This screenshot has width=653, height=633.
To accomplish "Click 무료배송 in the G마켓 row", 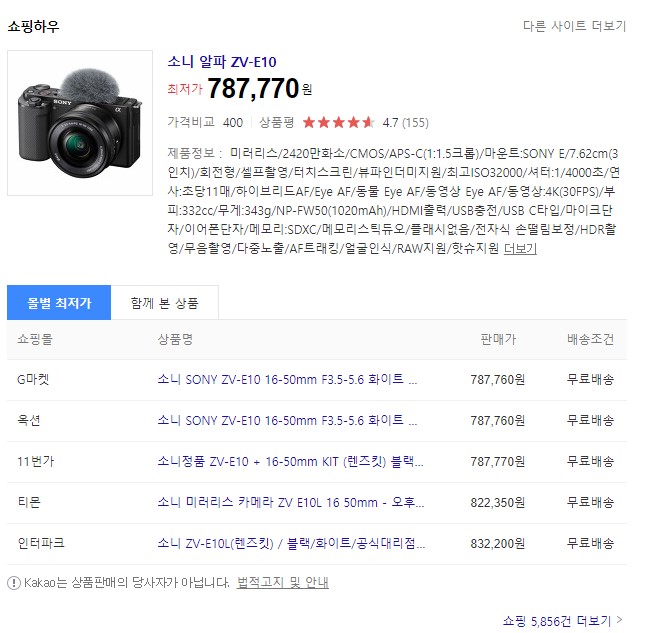I will coord(590,379).
